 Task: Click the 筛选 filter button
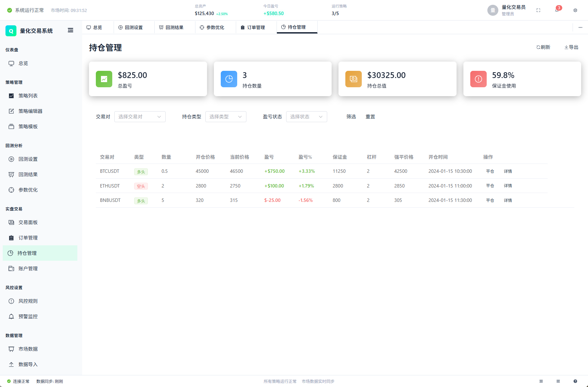point(351,117)
